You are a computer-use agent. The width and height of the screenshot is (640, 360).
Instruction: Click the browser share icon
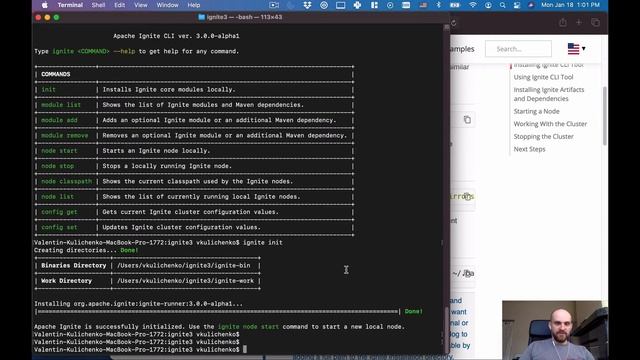point(563,23)
